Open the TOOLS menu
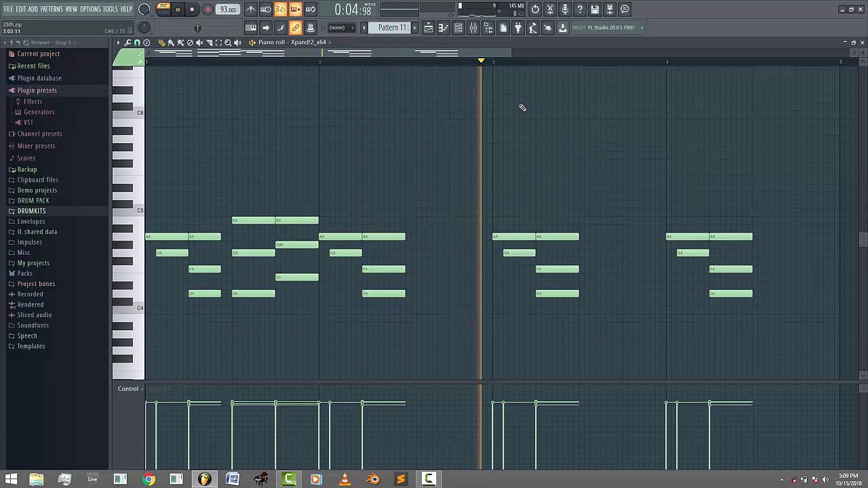This screenshot has height=488, width=868. click(x=110, y=9)
